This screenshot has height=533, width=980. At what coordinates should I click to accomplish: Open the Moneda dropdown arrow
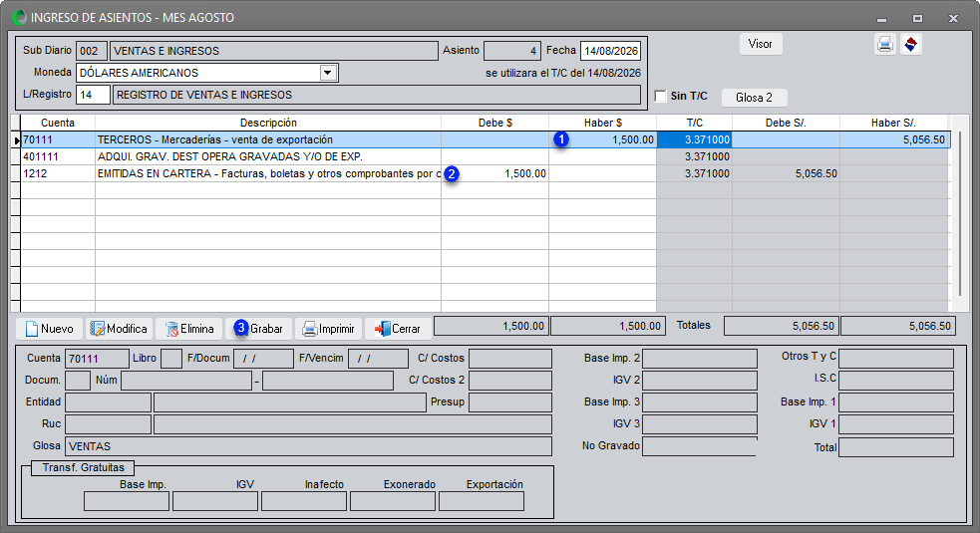coord(328,73)
